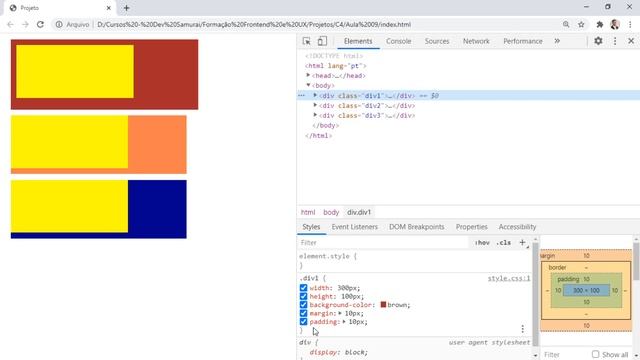The height and width of the screenshot is (360, 640).
Task: Add new style rule plus icon
Action: click(522, 242)
